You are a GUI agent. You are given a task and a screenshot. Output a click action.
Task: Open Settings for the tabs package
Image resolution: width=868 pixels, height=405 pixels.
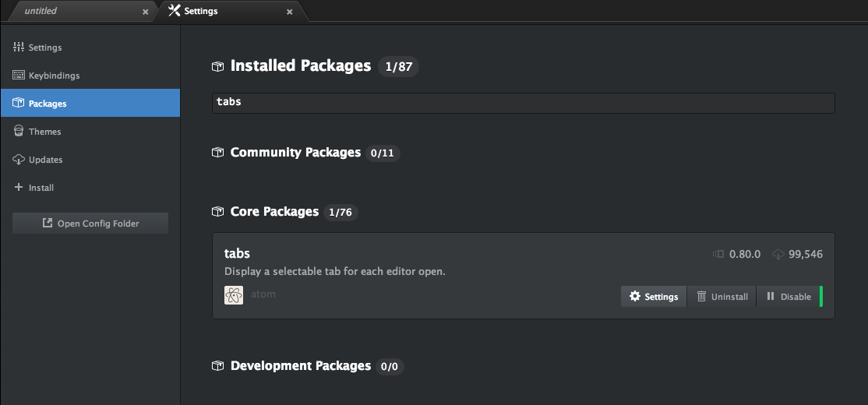coord(654,297)
